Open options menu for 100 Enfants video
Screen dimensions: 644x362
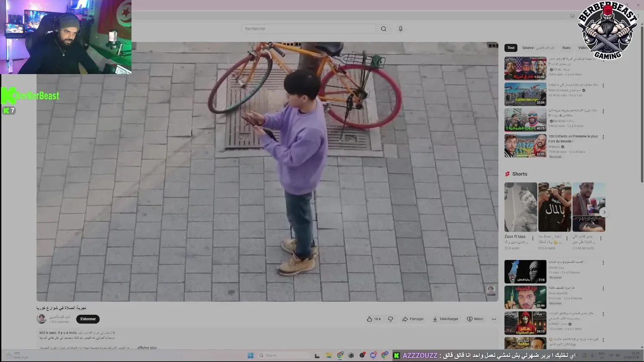click(603, 137)
